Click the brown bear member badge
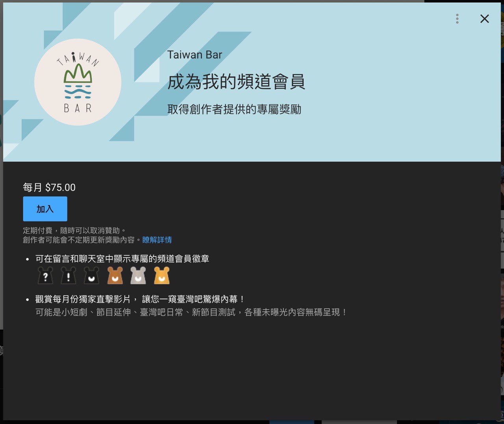 pos(115,275)
